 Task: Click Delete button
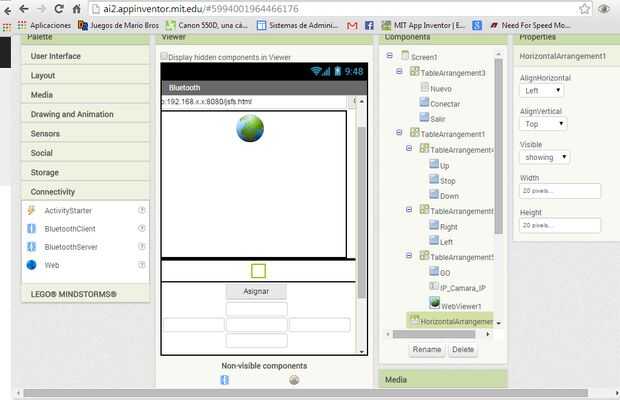(x=463, y=349)
